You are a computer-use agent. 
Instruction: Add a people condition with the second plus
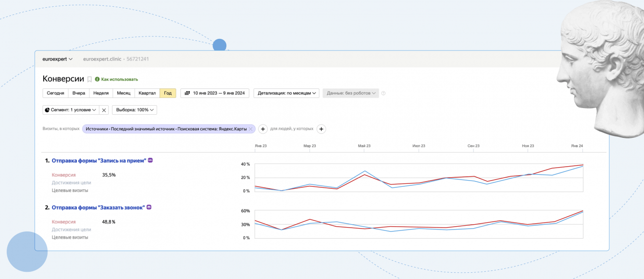click(x=322, y=129)
